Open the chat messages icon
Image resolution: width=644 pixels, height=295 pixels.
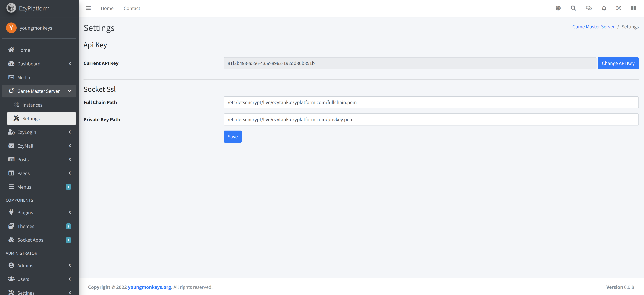point(589,8)
